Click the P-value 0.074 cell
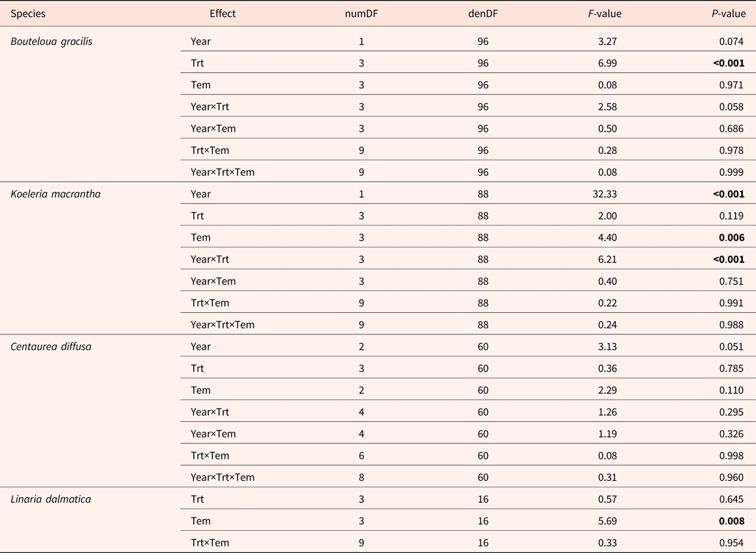The height and width of the screenshot is (553, 756). pos(732,41)
